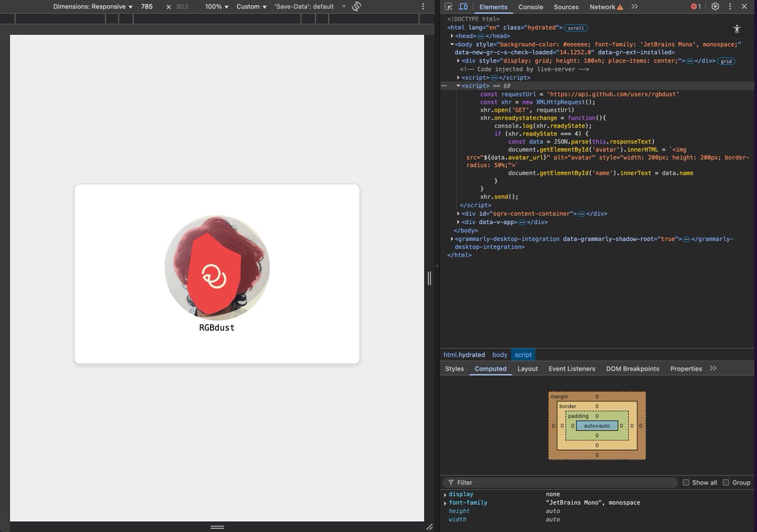Click the viewport height field 923
Screen dimensions: 757x532
pyautogui.click(x=182, y=6)
